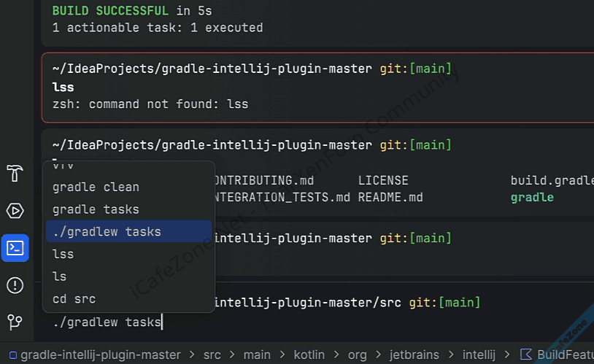Image resolution: width=594 pixels, height=364 pixels.
Task: Open the Build tool window hammer icon
Action: [15, 174]
